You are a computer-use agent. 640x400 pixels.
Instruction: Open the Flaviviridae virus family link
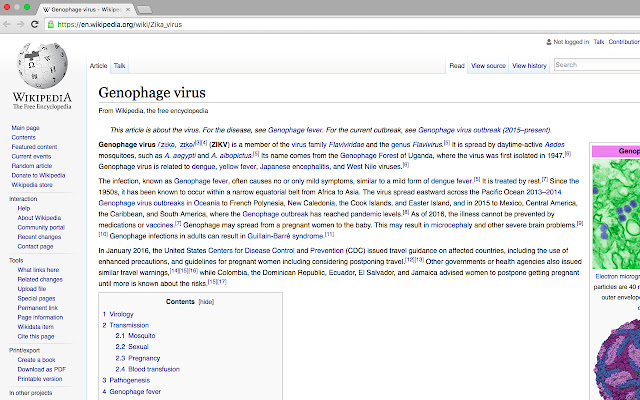click(346, 144)
